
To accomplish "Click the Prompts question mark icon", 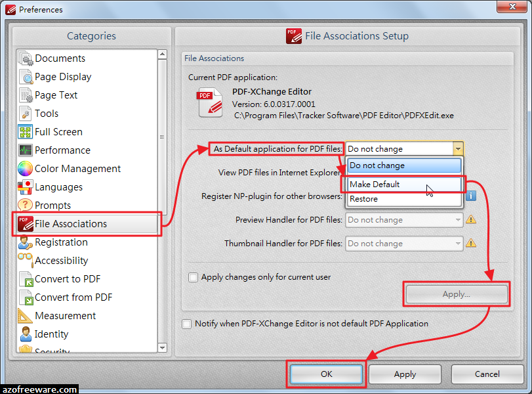I will (26, 205).
